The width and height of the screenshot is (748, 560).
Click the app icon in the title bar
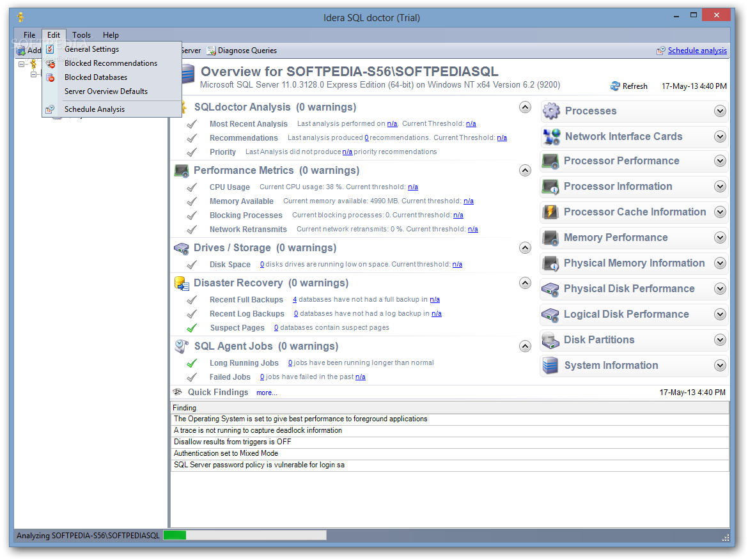[20, 18]
